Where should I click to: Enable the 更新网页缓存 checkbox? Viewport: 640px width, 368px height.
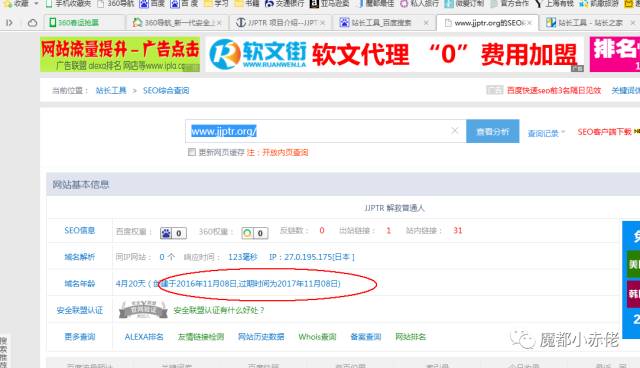click(x=191, y=152)
